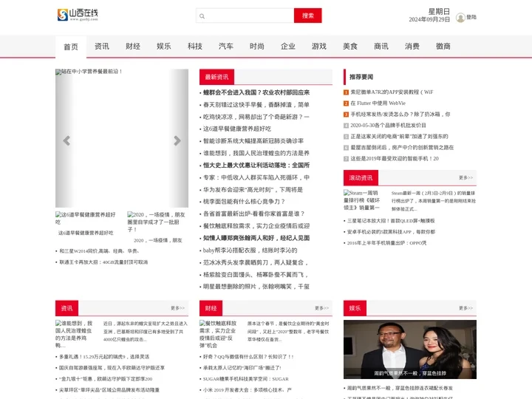
Task: Open 联通王卡再放大招 article
Action: click(103, 262)
